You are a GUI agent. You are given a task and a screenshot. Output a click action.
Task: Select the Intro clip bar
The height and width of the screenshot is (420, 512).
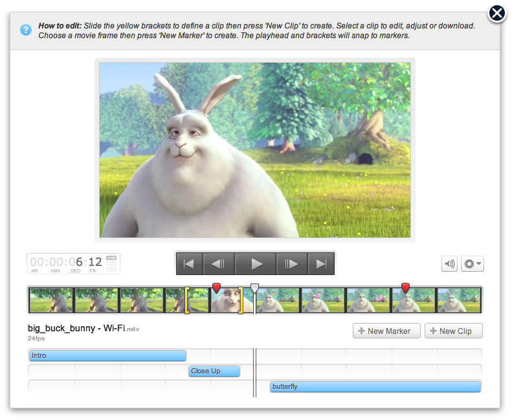click(107, 355)
